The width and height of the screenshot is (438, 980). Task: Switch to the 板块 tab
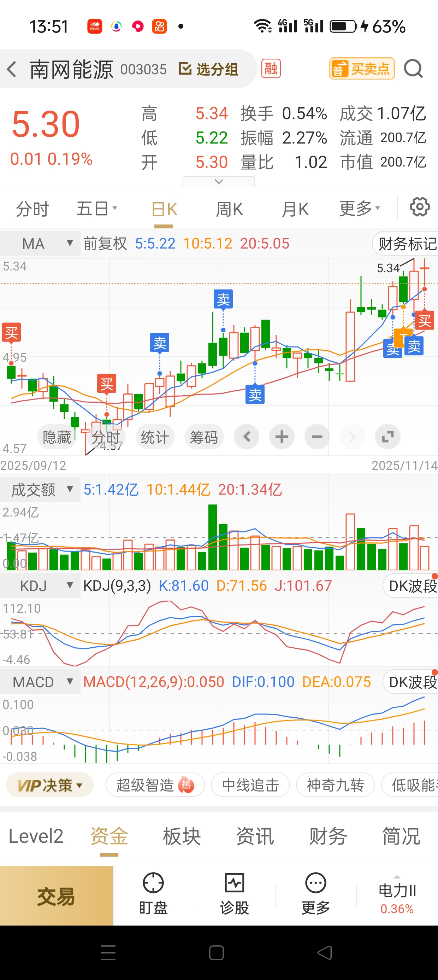click(182, 836)
